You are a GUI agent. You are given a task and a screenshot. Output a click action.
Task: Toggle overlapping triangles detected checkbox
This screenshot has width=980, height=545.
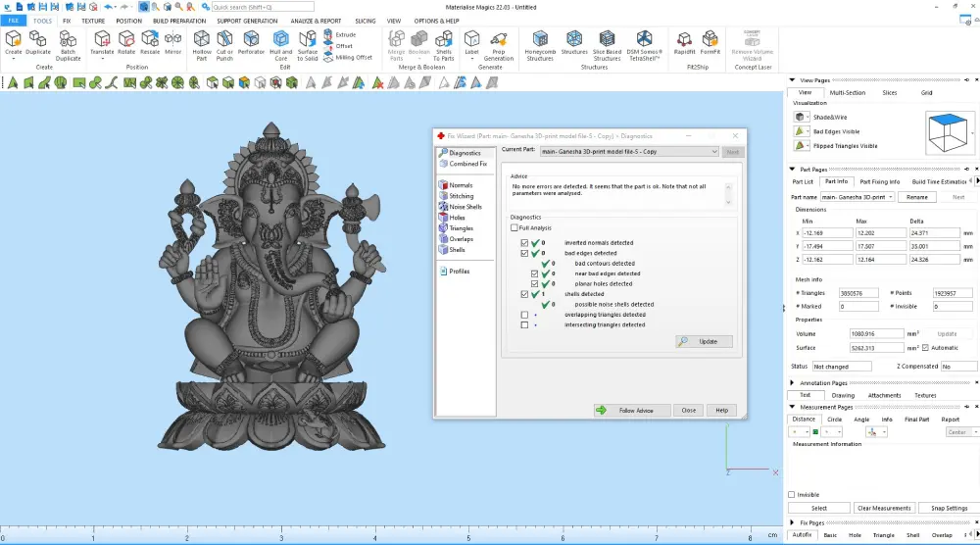[x=524, y=315]
